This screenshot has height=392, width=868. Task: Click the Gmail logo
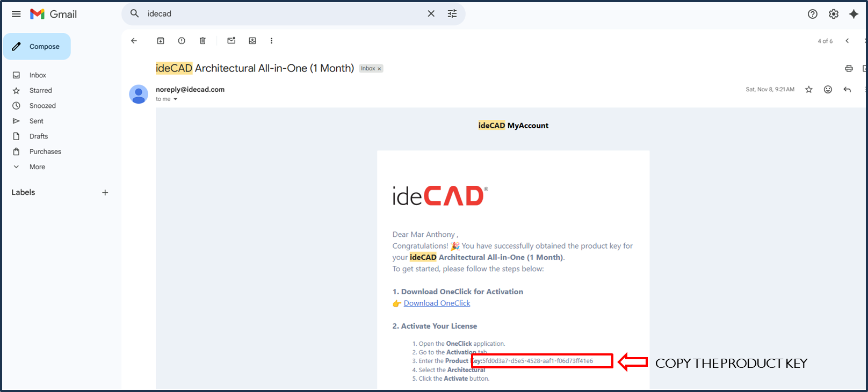(53, 14)
